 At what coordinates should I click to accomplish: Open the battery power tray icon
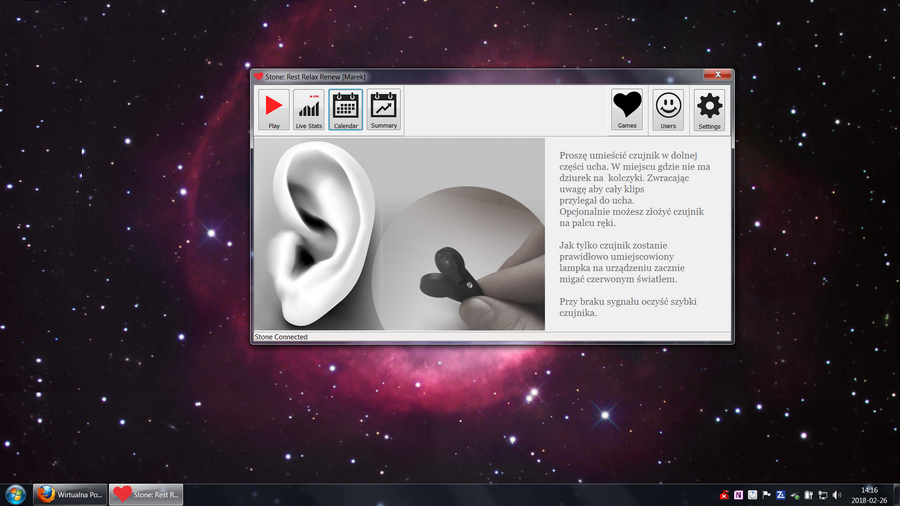pos(809,495)
